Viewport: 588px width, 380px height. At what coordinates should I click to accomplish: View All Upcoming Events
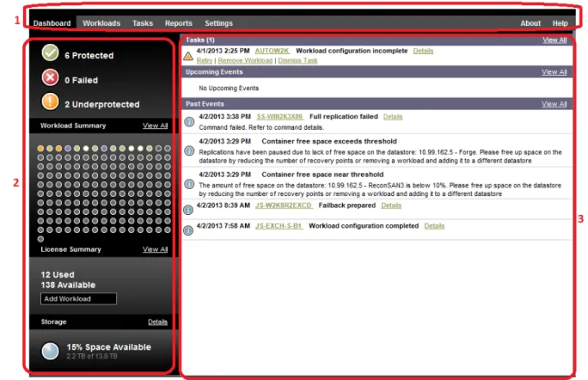coord(554,72)
